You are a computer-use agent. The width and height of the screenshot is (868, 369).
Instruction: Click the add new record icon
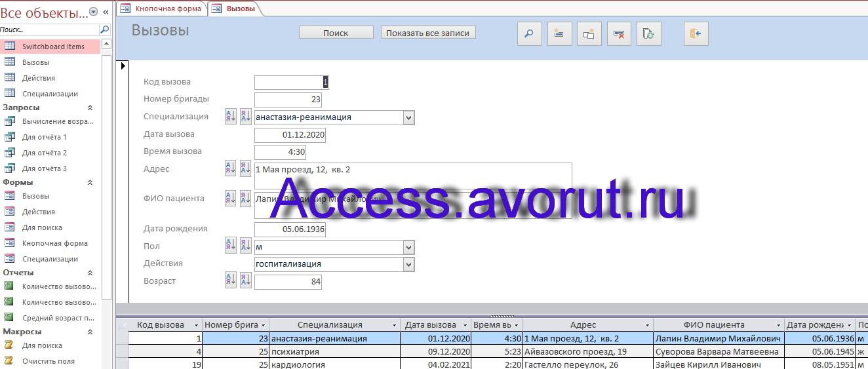pos(559,34)
